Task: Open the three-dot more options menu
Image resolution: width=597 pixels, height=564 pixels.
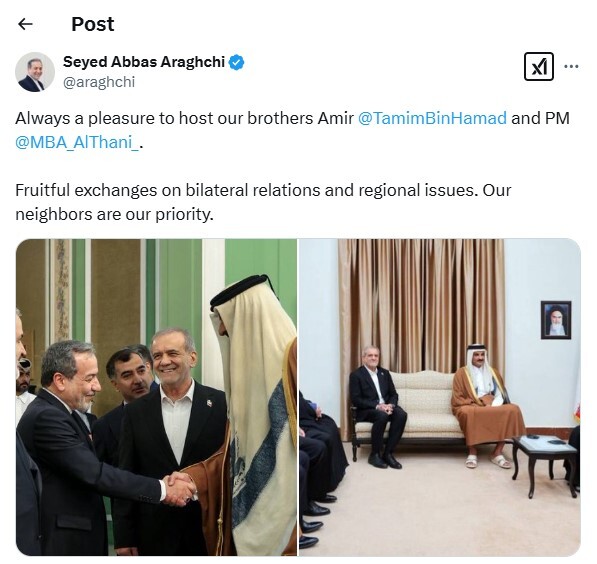Action: [571, 67]
